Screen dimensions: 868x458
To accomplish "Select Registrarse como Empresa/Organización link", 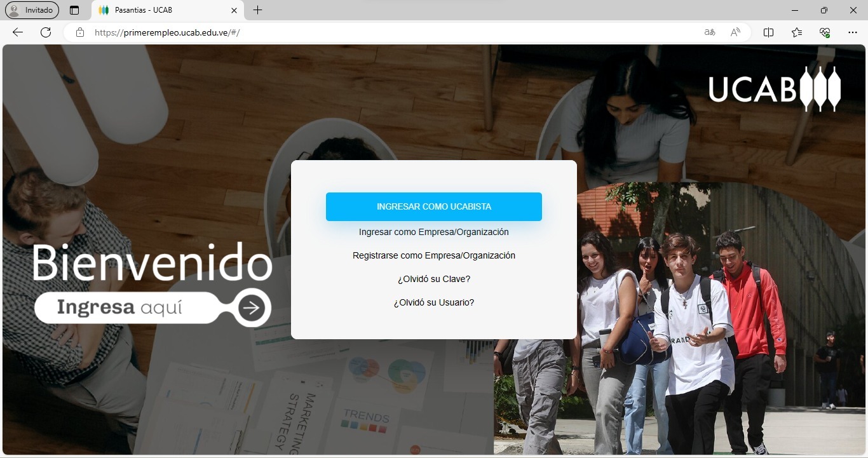I will pos(433,255).
